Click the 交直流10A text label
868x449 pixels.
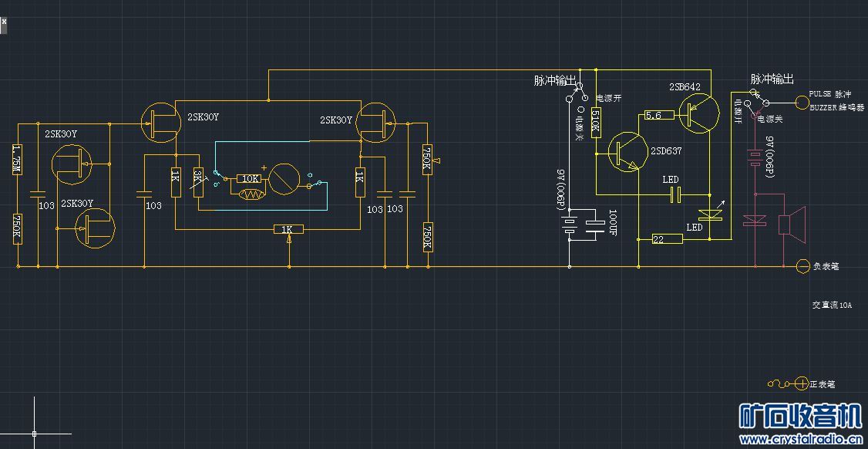pos(832,306)
